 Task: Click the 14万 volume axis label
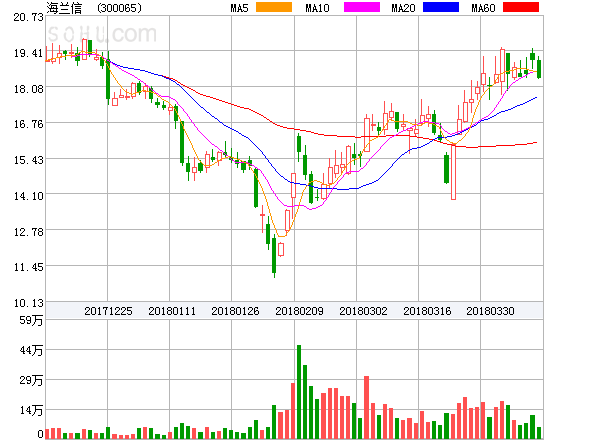click(31, 411)
